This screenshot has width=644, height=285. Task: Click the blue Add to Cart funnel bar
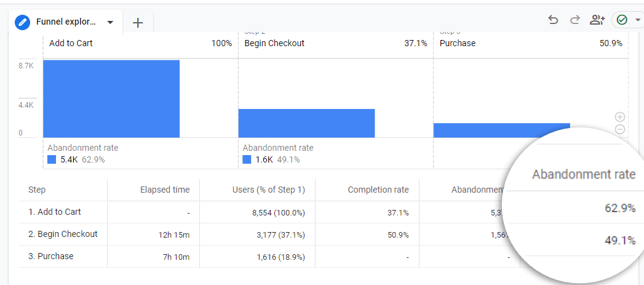(x=111, y=98)
